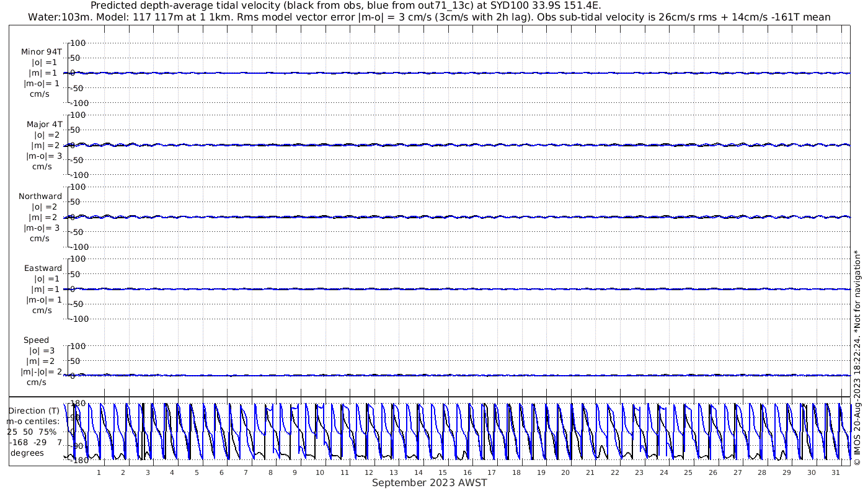Click day '3' on the date axis

point(148,472)
